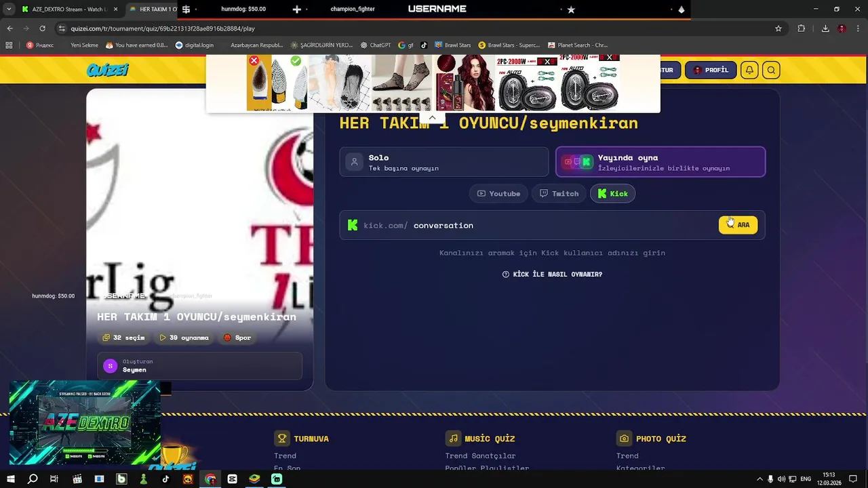
Task: Click the Quizei logo
Action: pyautogui.click(x=108, y=70)
